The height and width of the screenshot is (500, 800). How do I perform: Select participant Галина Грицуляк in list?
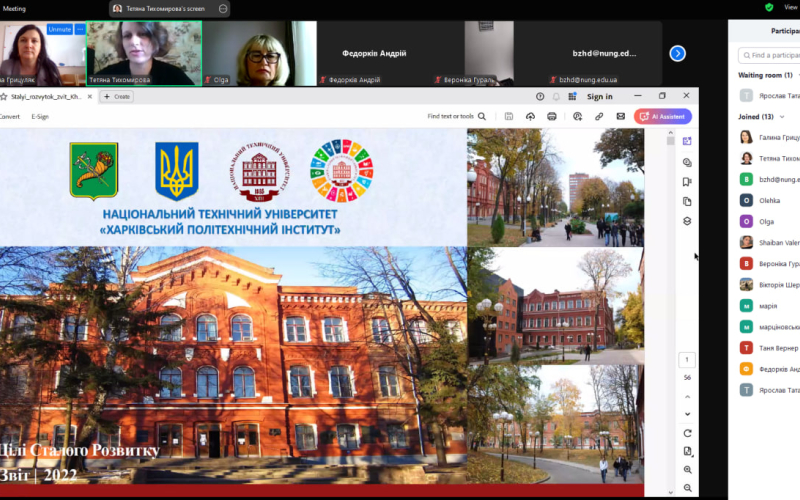point(769,137)
